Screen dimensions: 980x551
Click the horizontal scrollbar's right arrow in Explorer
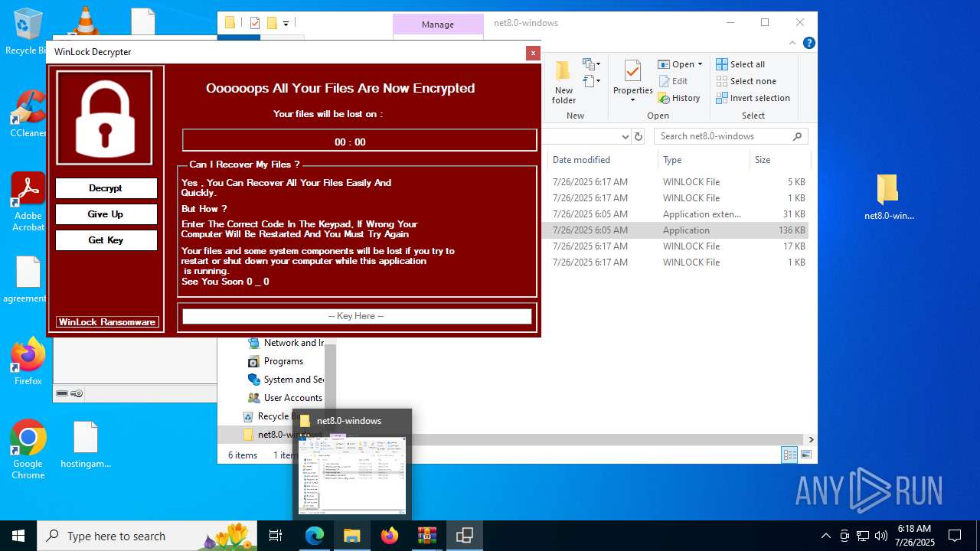(811, 439)
